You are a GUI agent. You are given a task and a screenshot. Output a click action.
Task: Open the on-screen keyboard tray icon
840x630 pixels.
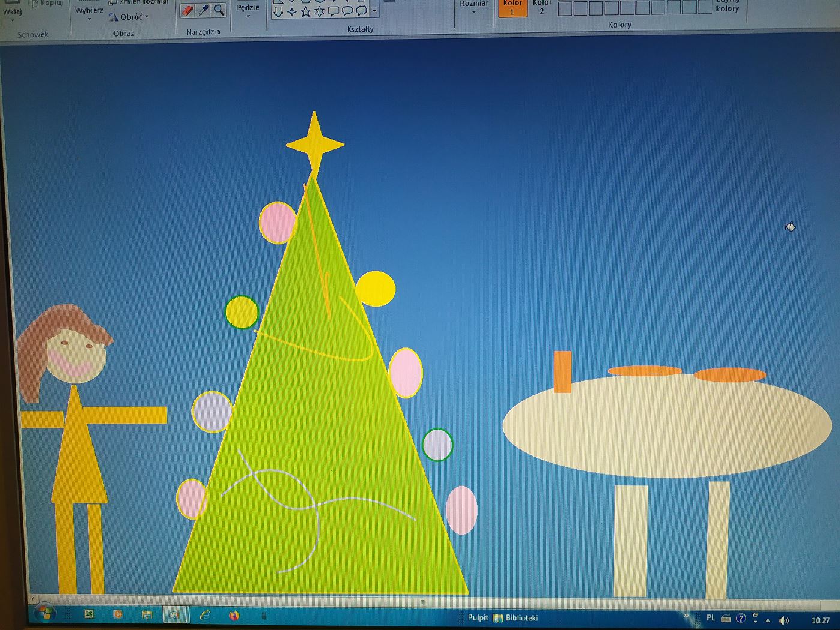(x=726, y=619)
